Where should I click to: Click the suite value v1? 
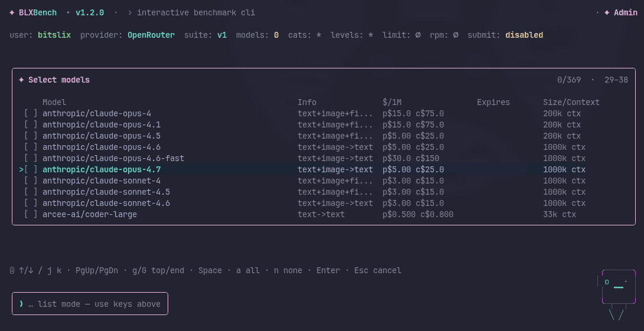click(222, 35)
